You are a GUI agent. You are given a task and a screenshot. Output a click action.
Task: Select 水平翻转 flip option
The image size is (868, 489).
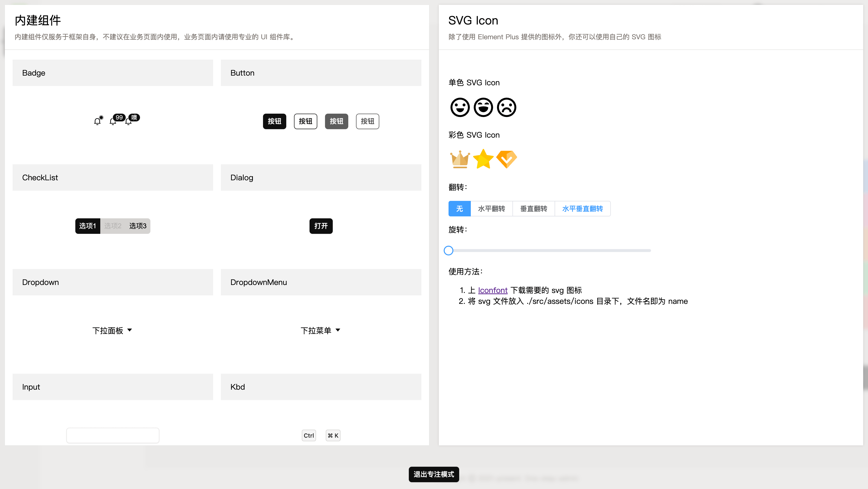coord(492,208)
